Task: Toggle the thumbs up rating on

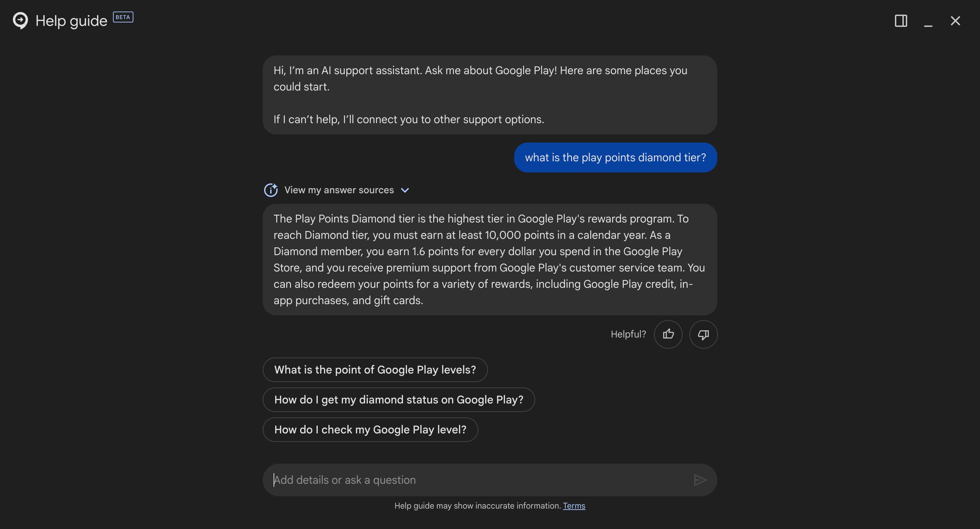Action: (668, 334)
